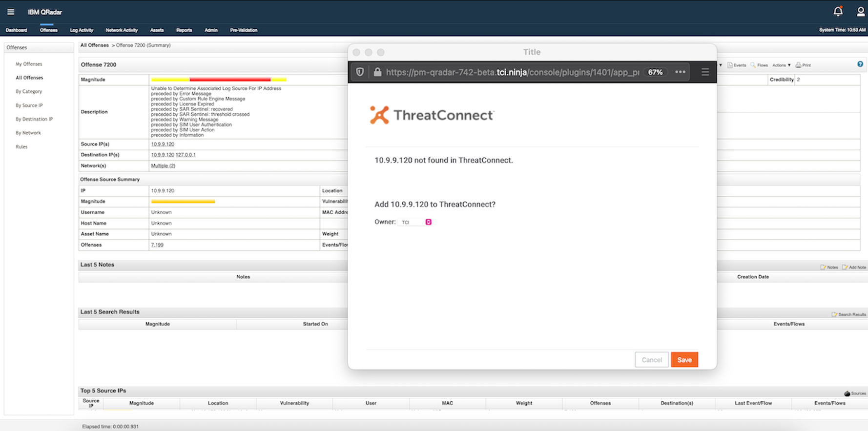
Task: Click Add Note in Last 5 Notes
Action: [x=854, y=267]
